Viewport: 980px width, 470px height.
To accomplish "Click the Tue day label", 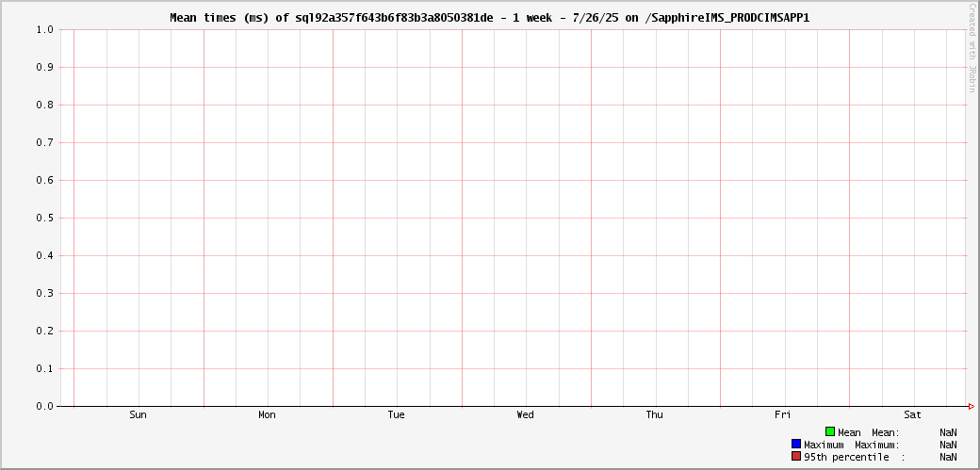I will (x=397, y=415).
